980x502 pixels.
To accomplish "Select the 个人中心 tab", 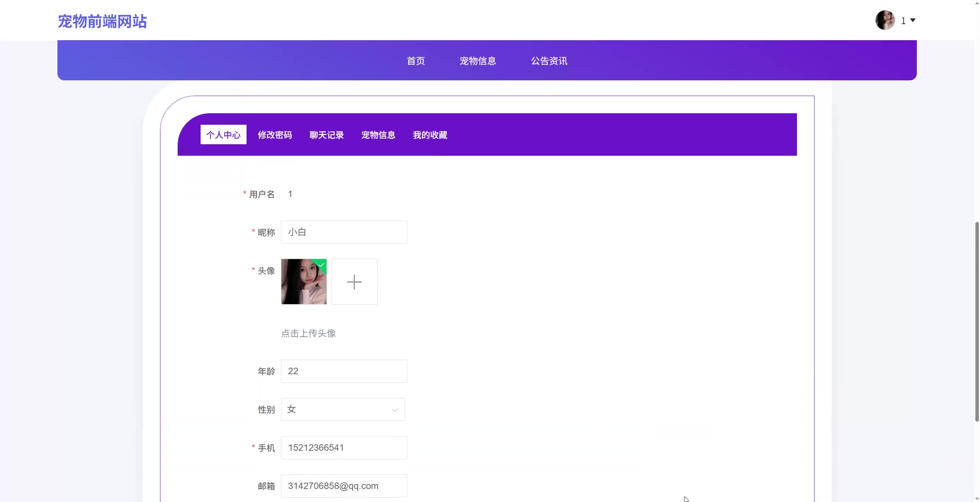I will point(223,135).
